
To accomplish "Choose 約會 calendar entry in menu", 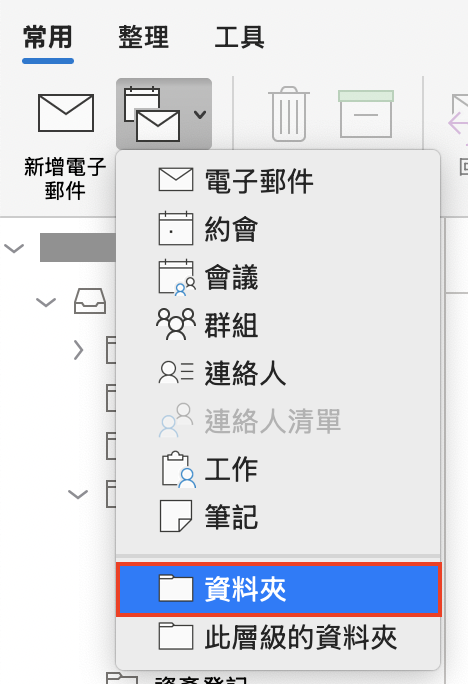I will [x=278, y=229].
